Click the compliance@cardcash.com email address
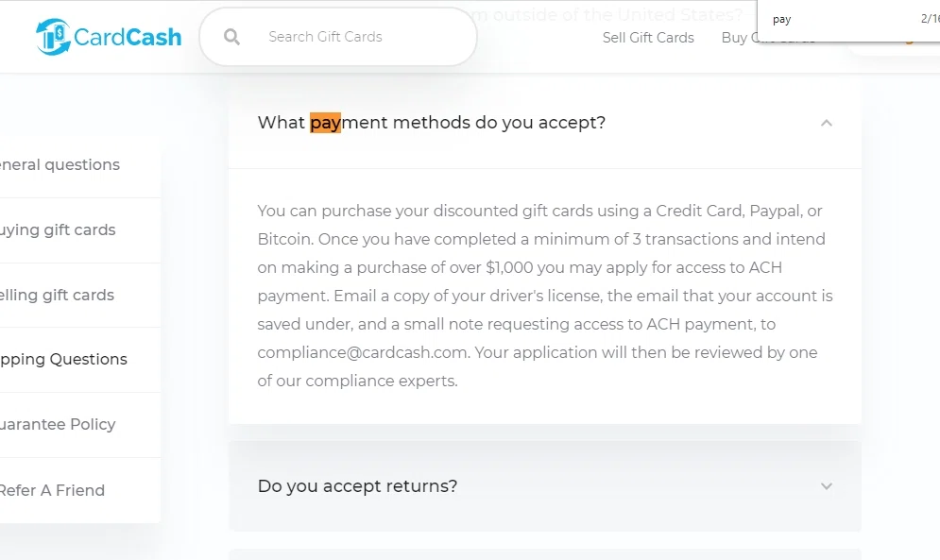Screen dimensions: 940x560 [363, 352]
